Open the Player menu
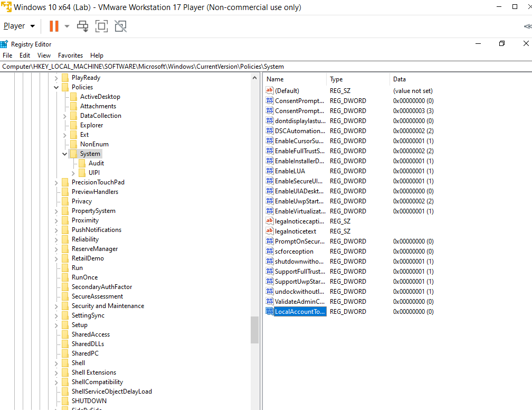532x410 pixels. click(x=19, y=26)
